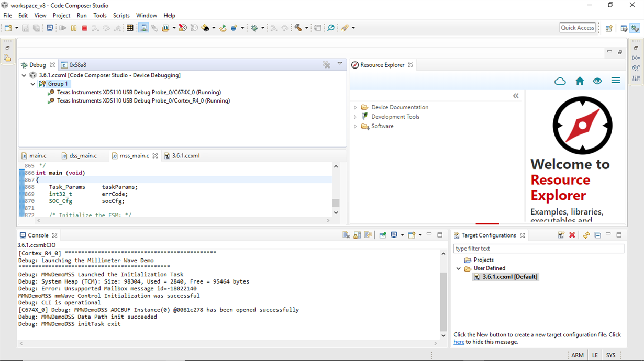Close the mss_main.c editor tab
The height and width of the screenshot is (361, 644).
click(155, 156)
